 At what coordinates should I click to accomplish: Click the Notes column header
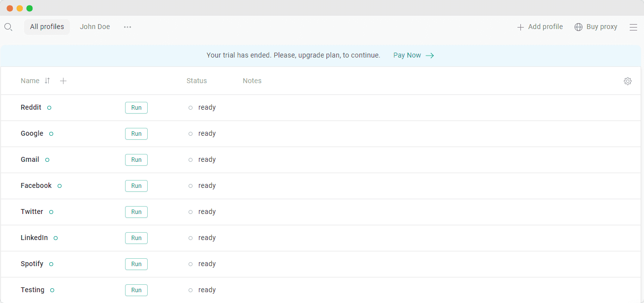(252, 81)
